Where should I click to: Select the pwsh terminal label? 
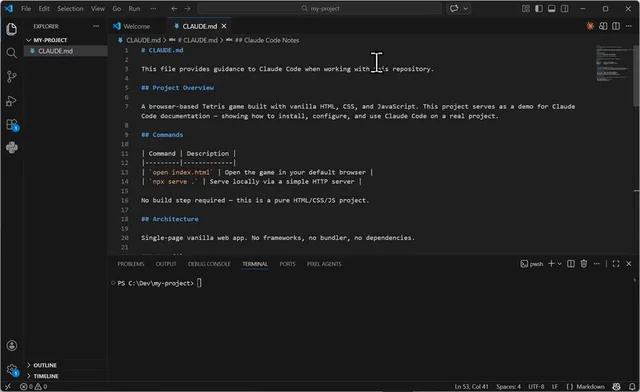pyautogui.click(x=531, y=264)
